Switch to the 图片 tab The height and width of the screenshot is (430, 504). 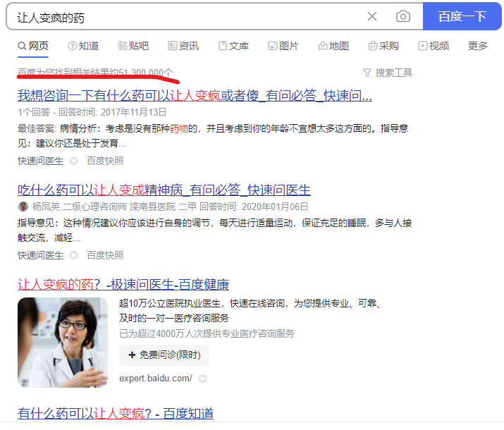[283, 46]
